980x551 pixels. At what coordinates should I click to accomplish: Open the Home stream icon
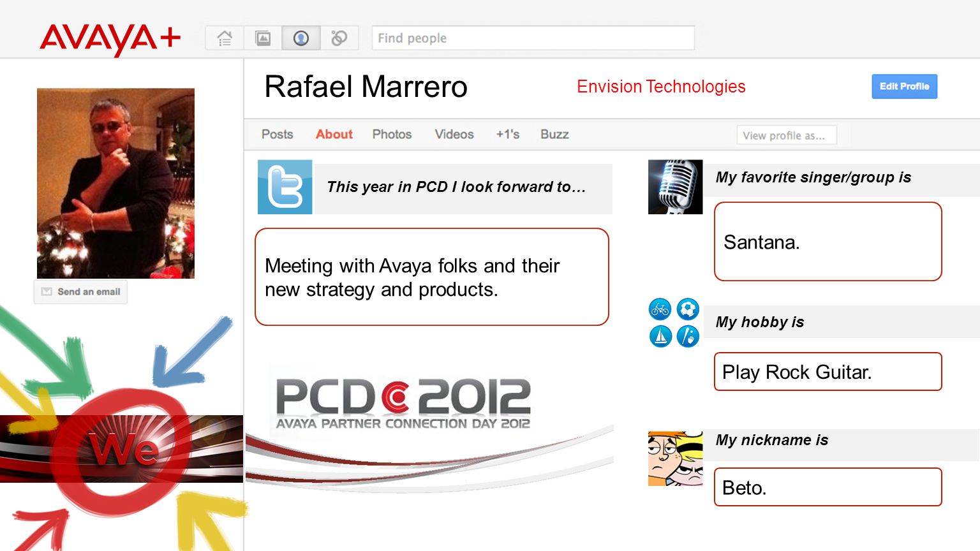coord(225,38)
